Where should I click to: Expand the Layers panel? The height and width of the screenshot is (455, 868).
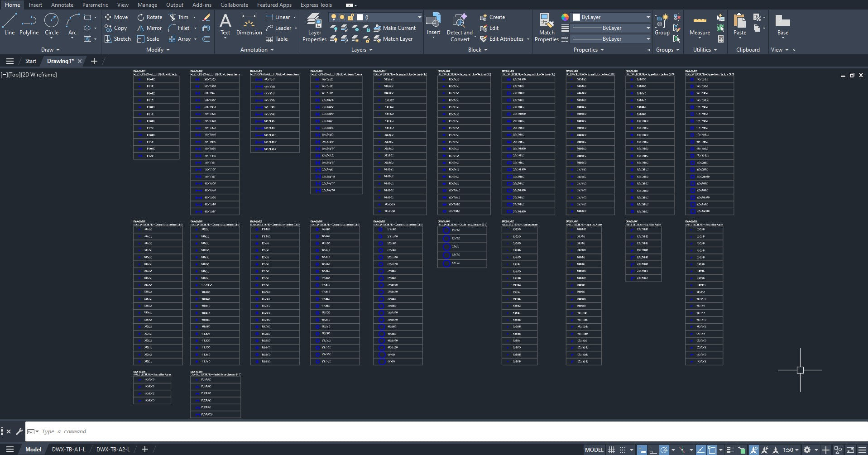[362, 50]
